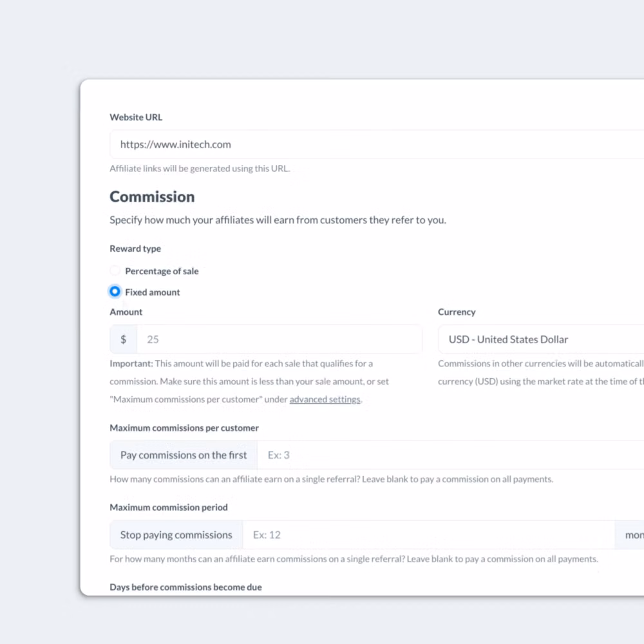Click the Website URL field label
The image size is (644, 644).
[136, 117]
